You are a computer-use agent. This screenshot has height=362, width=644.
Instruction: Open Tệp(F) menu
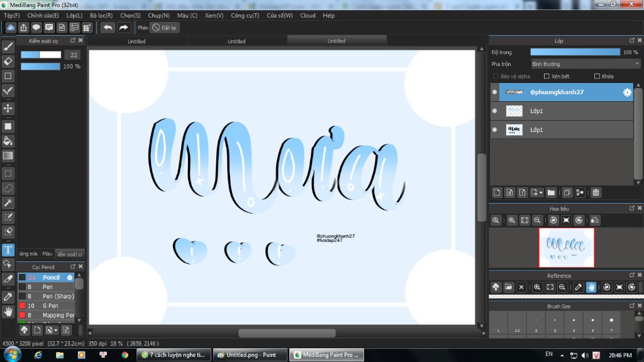pyautogui.click(x=12, y=16)
